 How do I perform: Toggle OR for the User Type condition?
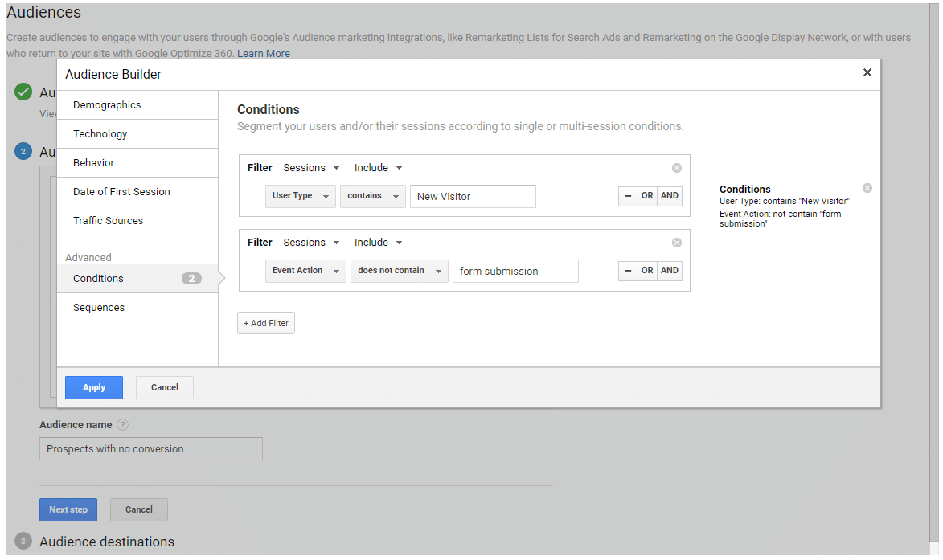point(647,196)
